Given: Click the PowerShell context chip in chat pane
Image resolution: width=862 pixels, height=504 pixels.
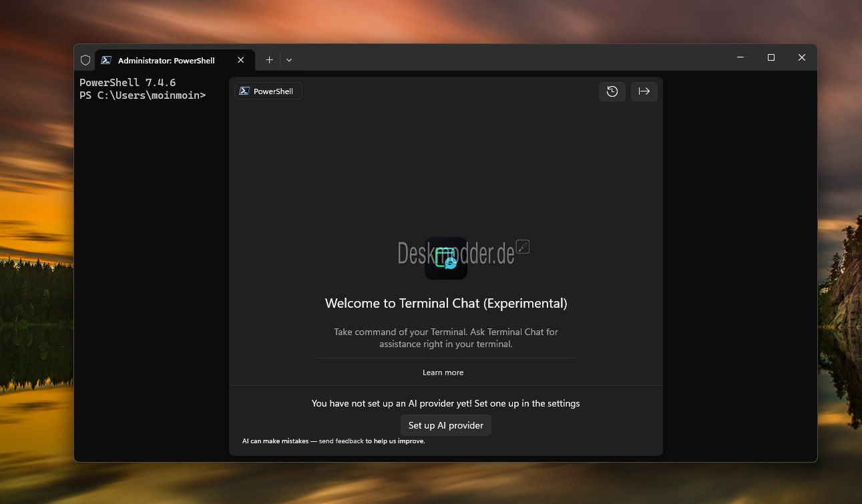Looking at the screenshot, I should [268, 91].
